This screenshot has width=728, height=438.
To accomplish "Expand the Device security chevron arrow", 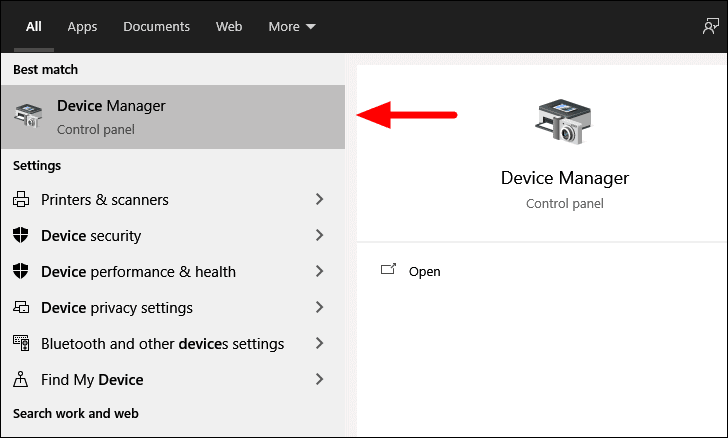I will 319,235.
